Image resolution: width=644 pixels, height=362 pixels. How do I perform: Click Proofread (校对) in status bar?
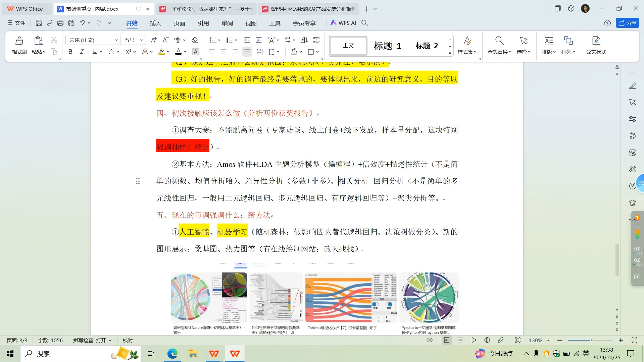[x=128, y=340]
